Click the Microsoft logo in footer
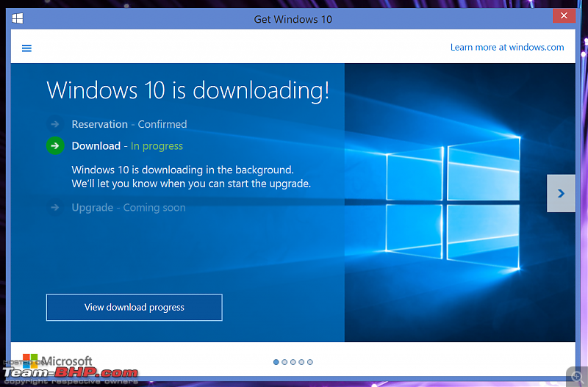This screenshot has width=588, height=387. coord(57,361)
